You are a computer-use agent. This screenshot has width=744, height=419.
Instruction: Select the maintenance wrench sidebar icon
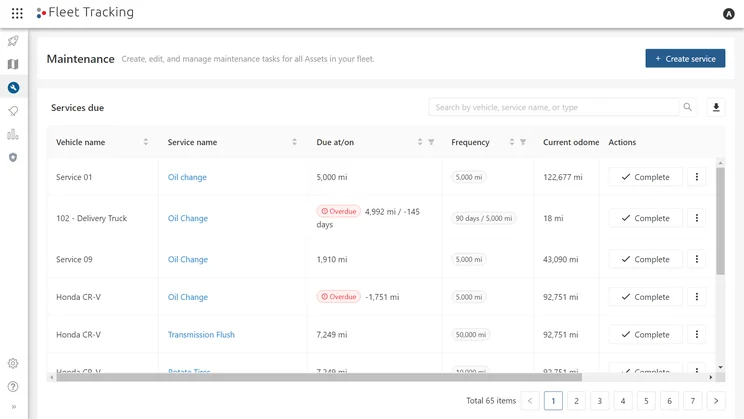coord(13,87)
